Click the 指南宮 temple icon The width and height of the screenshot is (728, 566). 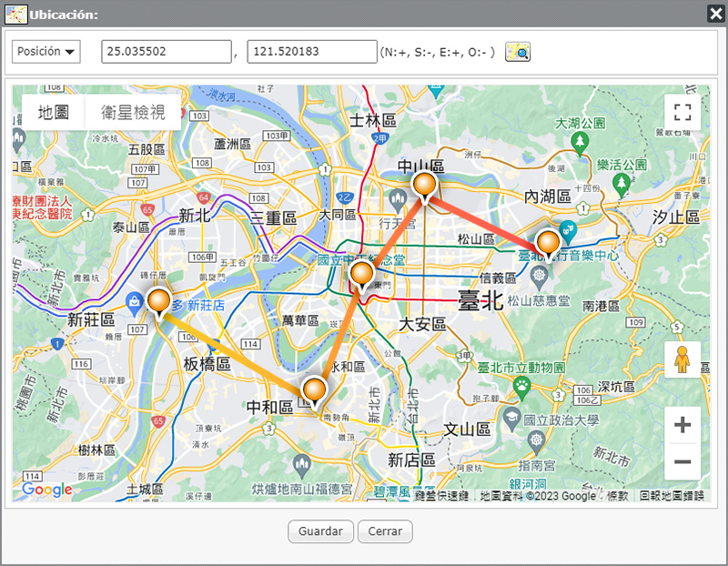click(x=536, y=440)
